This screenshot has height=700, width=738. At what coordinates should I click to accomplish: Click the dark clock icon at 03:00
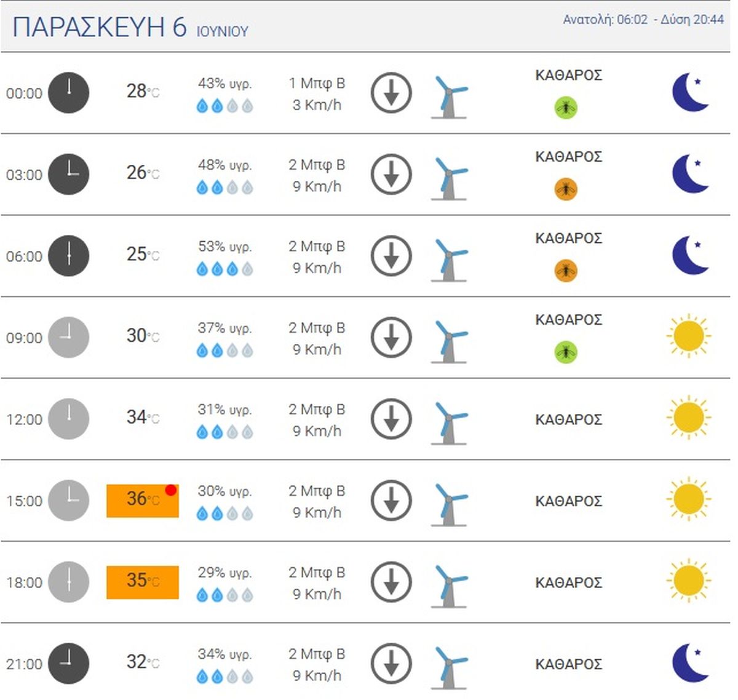tap(69, 174)
